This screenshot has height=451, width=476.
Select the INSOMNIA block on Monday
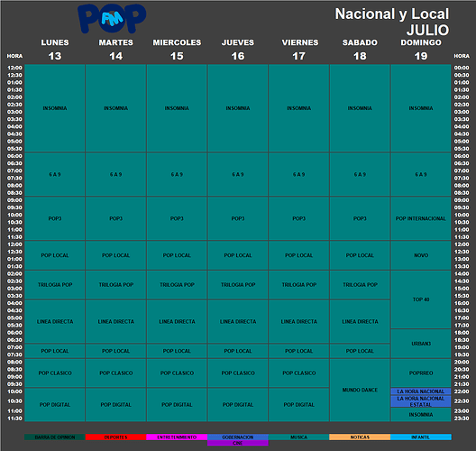point(55,108)
